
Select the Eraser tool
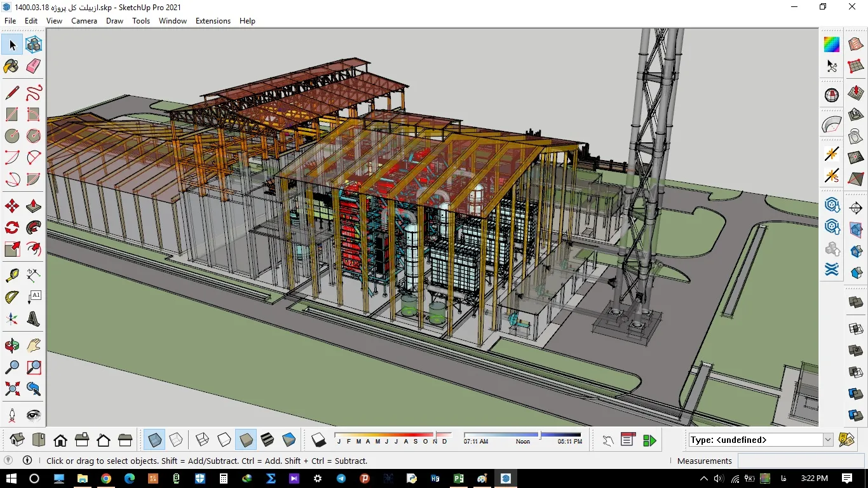(33, 66)
